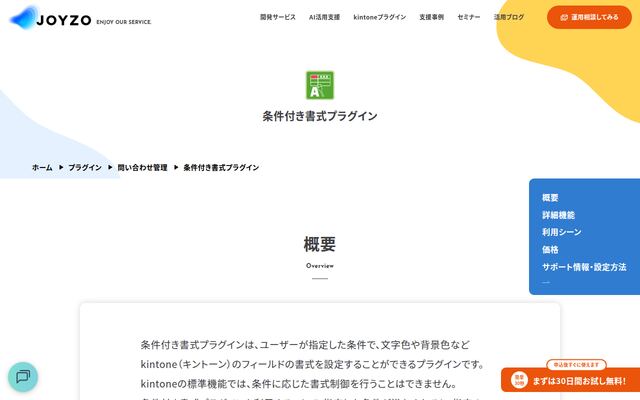
Task: Click まずは30日間お試し無料! banner button
Action: [x=571, y=380]
